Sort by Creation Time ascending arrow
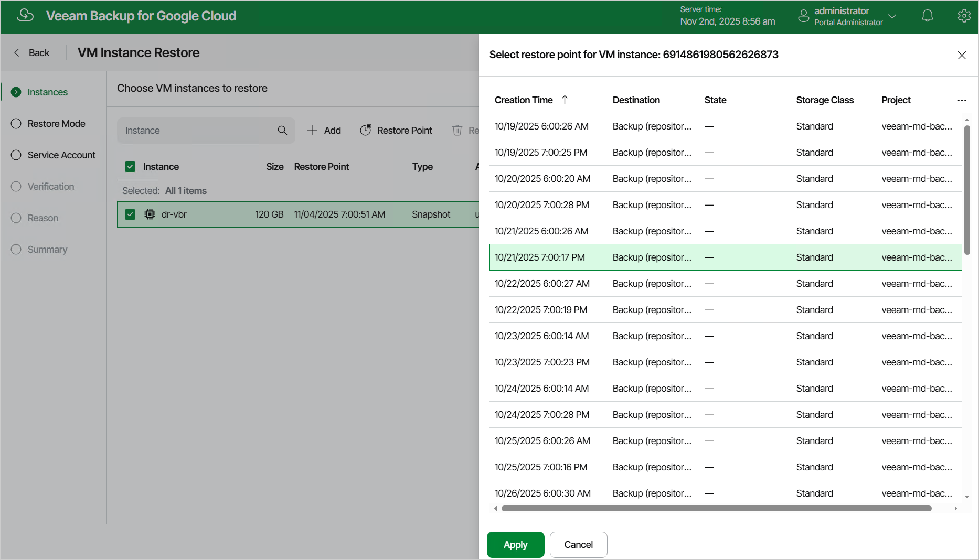This screenshot has width=979, height=560. [x=565, y=100]
